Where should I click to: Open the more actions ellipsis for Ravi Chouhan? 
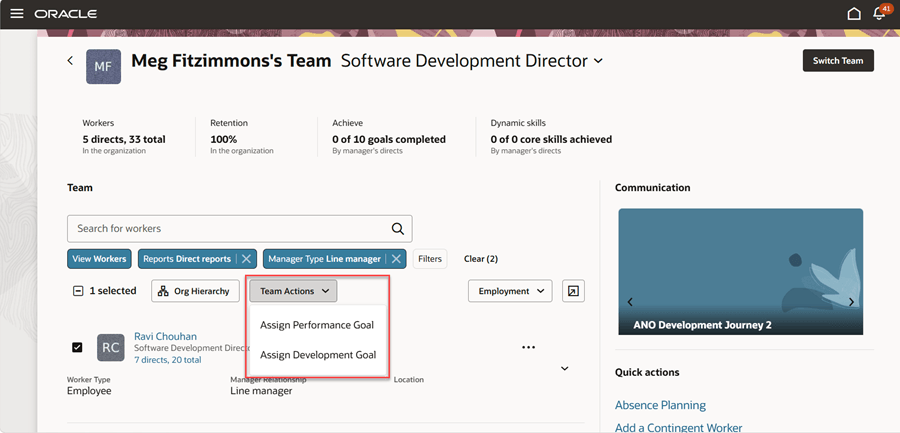point(529,347)
